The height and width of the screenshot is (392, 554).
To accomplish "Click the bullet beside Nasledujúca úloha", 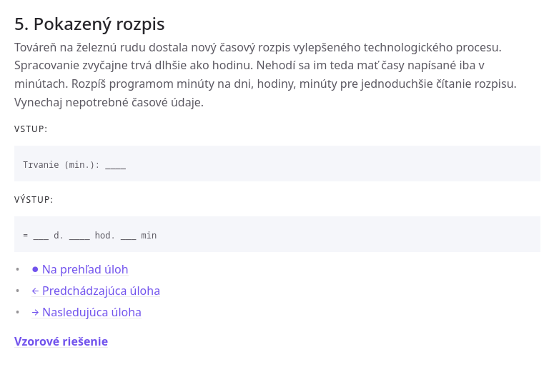I will (x=18, y=313).
